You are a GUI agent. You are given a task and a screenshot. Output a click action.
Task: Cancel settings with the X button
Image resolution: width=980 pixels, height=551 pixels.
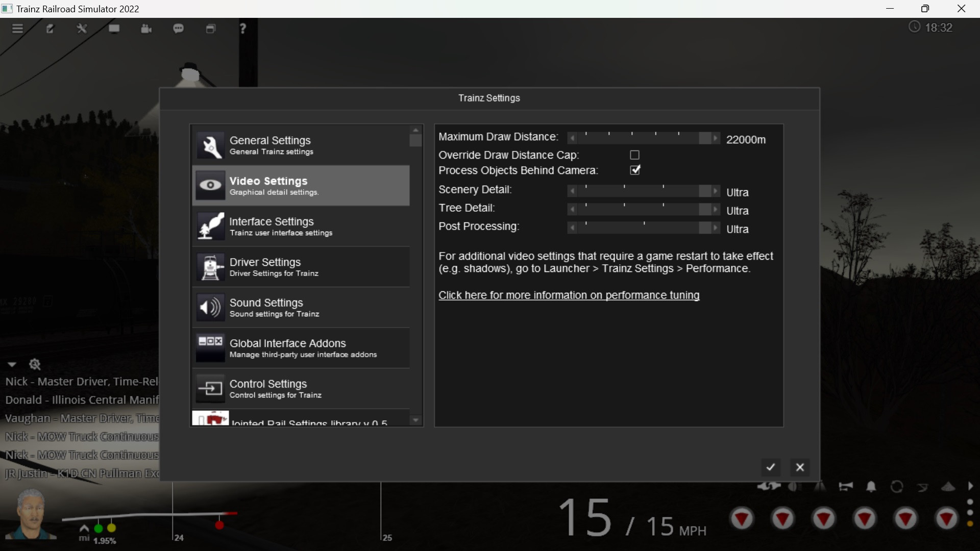pos(800,467)
